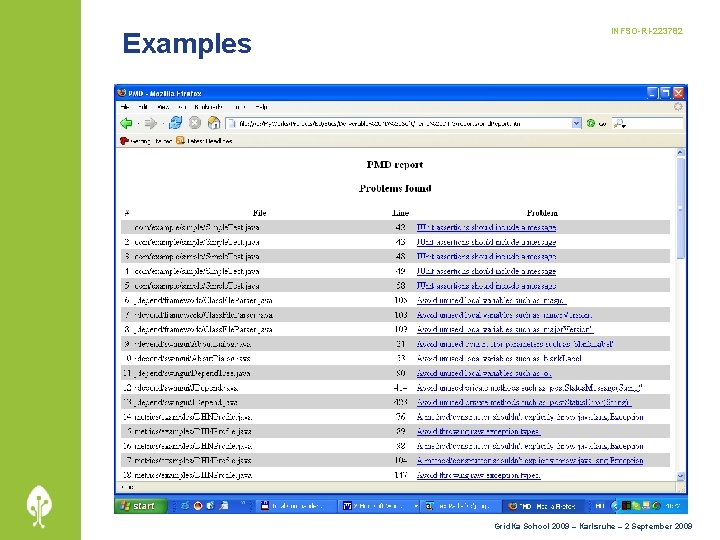Click the Firefox logo in title bar
This screenshot has height=540, width=720.
pos(122,93)
